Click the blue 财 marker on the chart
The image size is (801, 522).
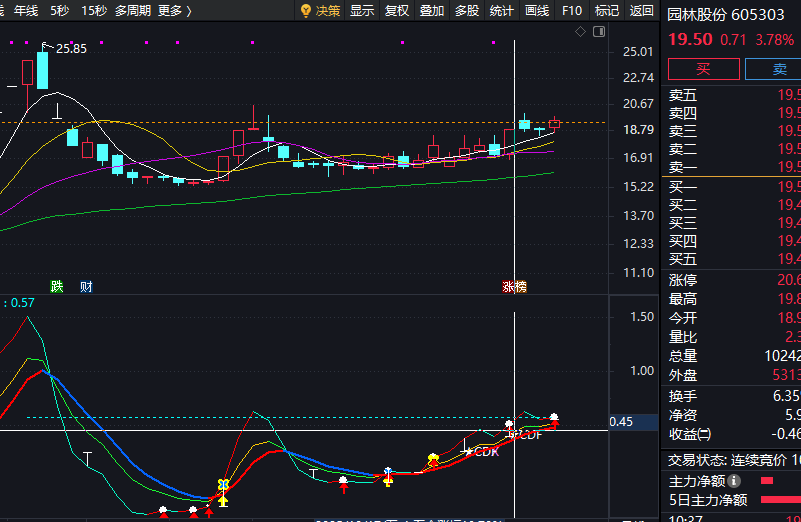86,287
